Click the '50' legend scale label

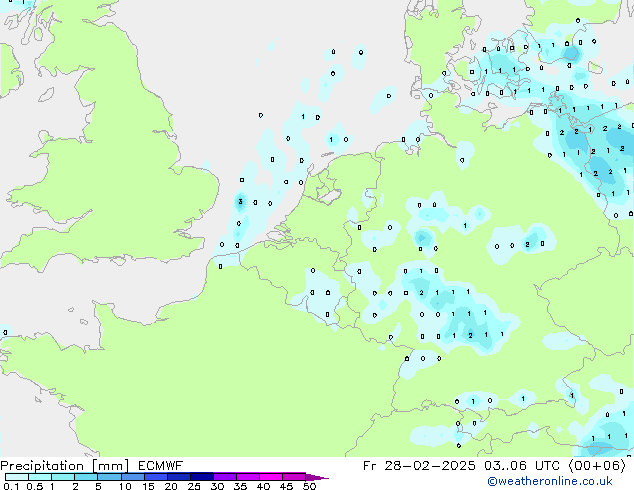[309, 486]
